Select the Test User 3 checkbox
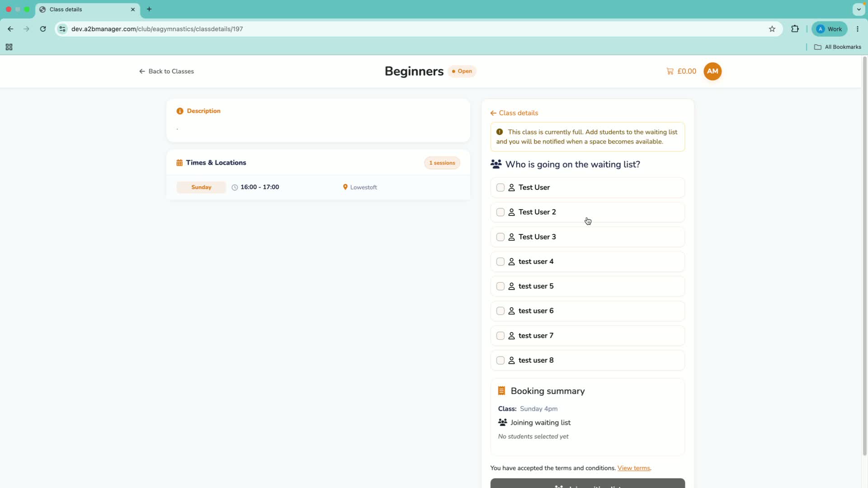868x488 pixels. click(500, 237)
